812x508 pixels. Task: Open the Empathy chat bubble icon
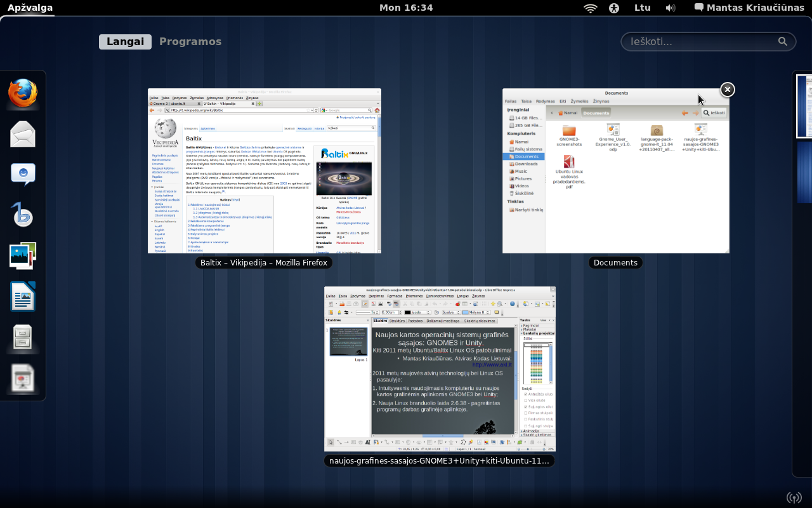23,174
